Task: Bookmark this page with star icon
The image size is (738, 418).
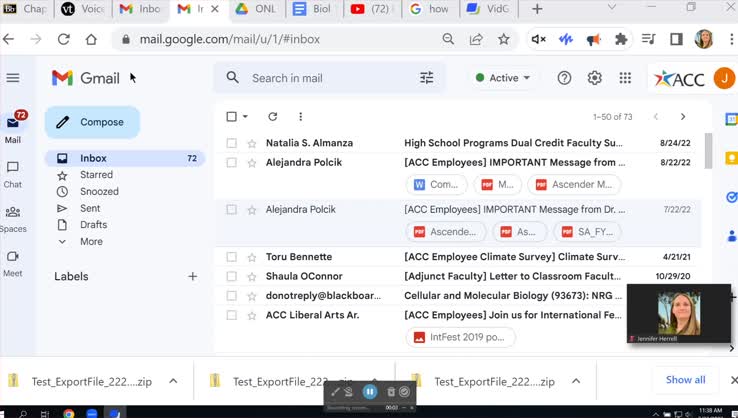Action: pos(504,39)
